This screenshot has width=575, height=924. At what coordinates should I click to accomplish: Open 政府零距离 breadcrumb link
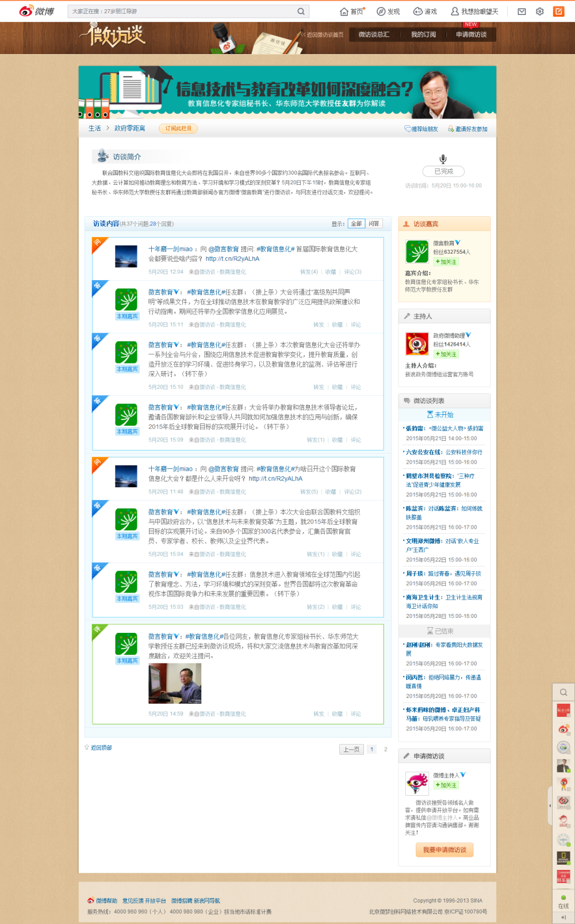pyautogui.click(x=129, y=128)
